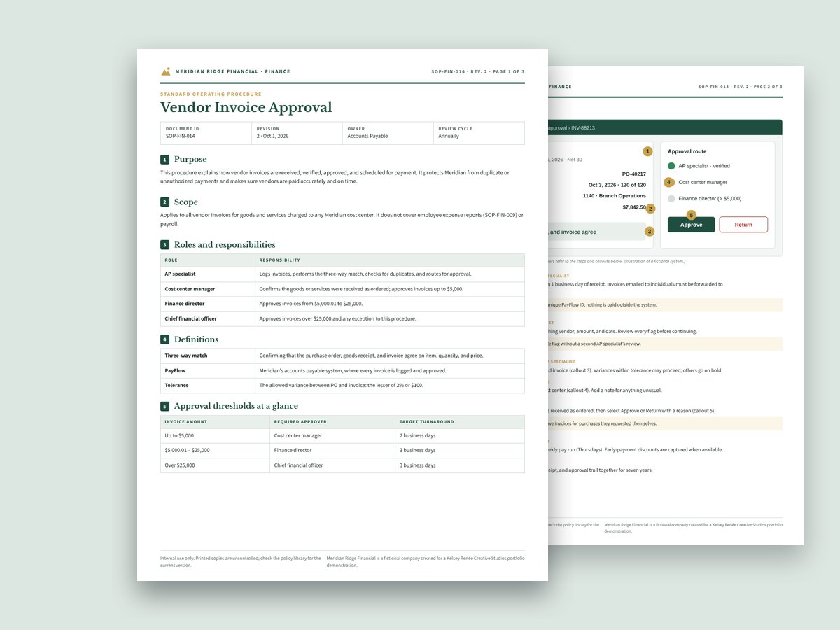Click the Accounts Payable owner value

367,136
